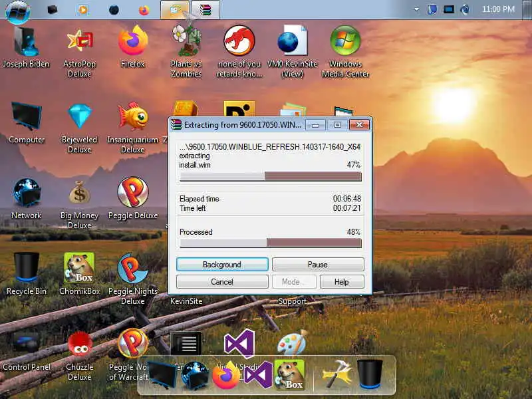
Task: Open the Recycle Bin on the desktop
Action: (27, 274)
